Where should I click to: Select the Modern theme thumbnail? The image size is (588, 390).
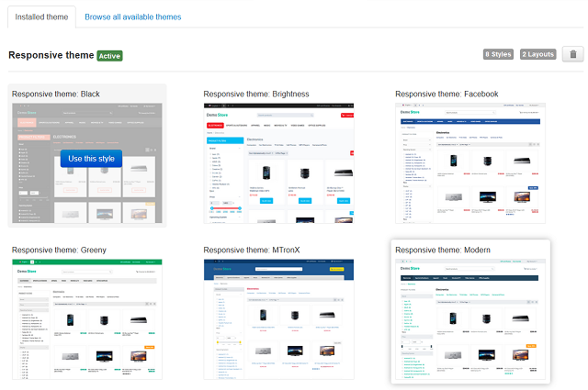tap(470, 319)
